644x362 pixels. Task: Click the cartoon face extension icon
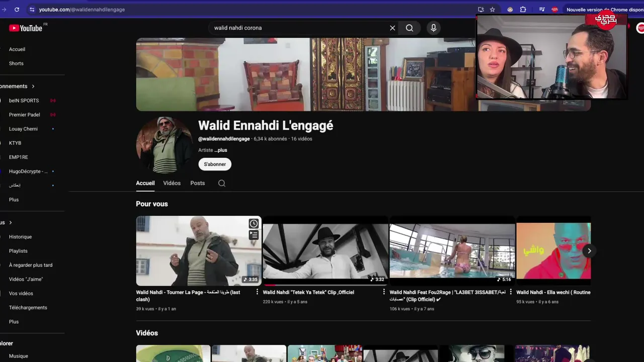coord(510,10)
